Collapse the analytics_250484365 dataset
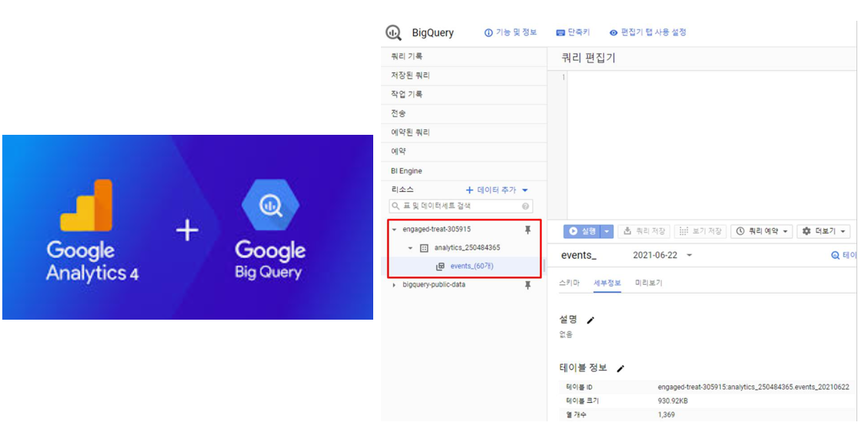The height and width of the screenshot is (436, 868). pyautogui.click(x=410, y=248)
